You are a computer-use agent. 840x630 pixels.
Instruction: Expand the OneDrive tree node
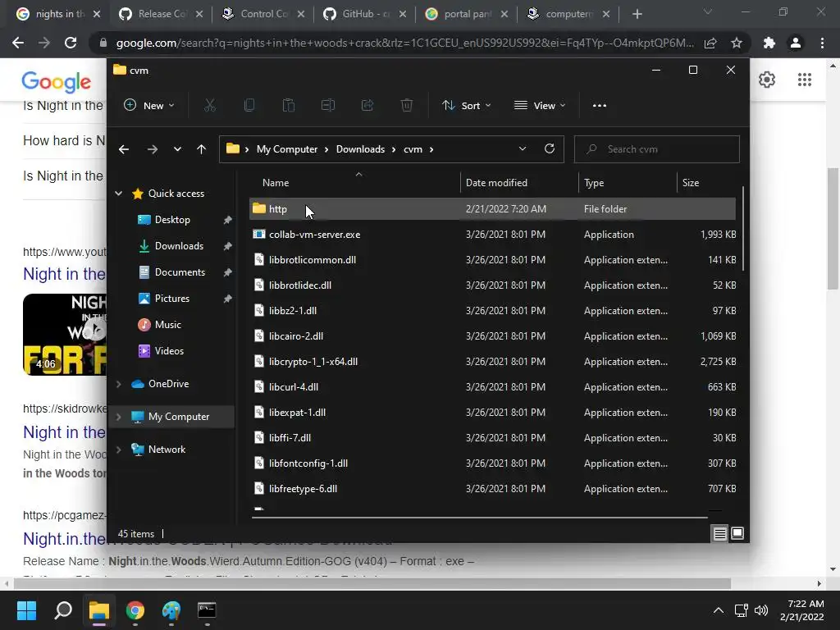pos(118,384)
